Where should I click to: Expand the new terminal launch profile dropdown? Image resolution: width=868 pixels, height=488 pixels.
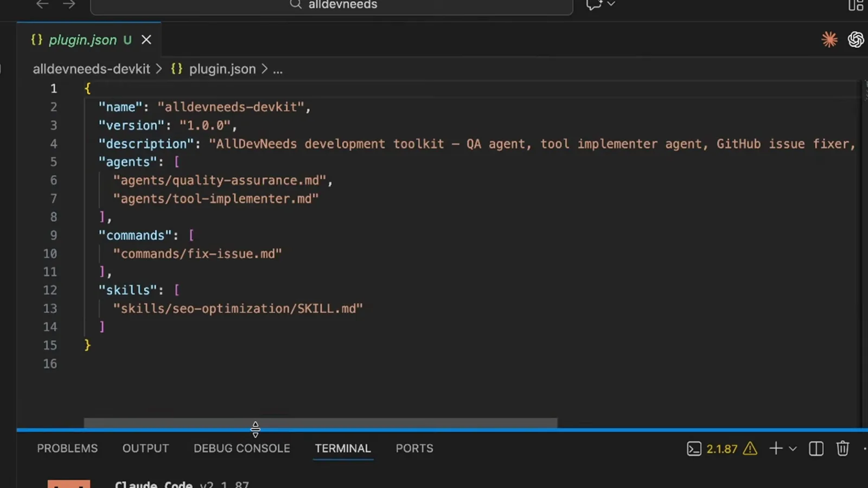click(x=793, y=449)
